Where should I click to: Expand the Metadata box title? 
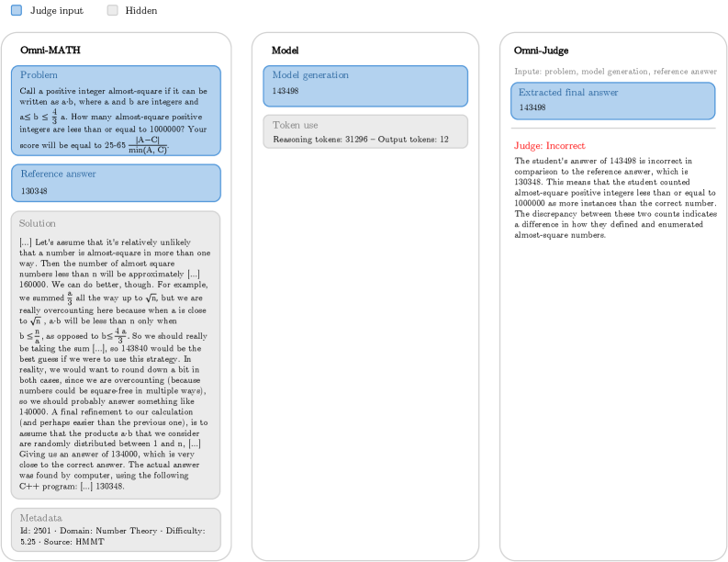[41, 517]
